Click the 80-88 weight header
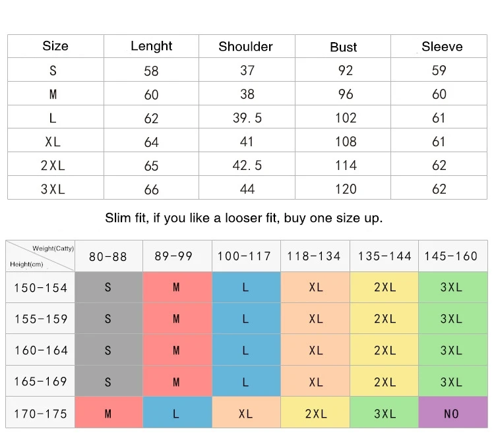This screenshot has width=494, height=448. pyautogui.click(x=109, y=256)
